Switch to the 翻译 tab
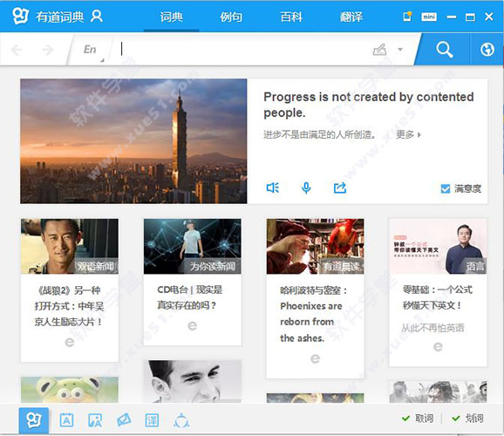Viewport: 504px width, 436px height. (351, 17)
